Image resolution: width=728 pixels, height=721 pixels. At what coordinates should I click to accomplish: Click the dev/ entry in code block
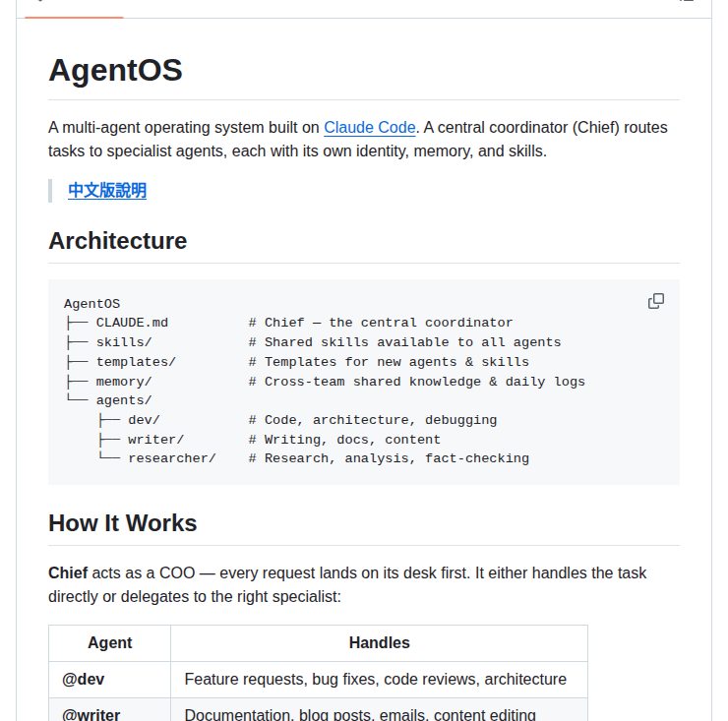(x=144, y=420)
